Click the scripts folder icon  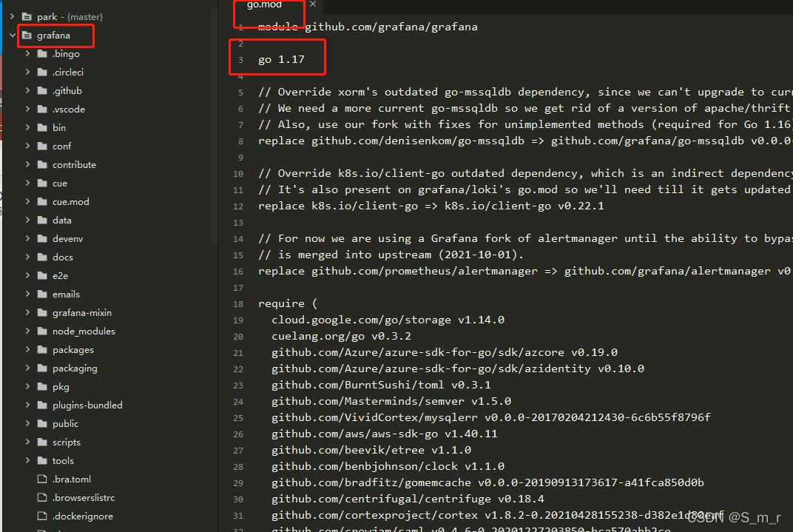[x=42, y=442]
